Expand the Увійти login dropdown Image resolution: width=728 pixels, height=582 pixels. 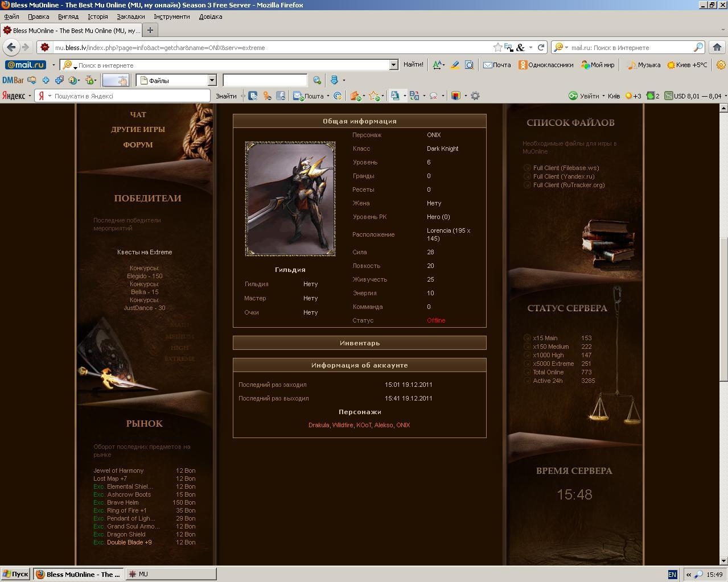coord(603,96)
